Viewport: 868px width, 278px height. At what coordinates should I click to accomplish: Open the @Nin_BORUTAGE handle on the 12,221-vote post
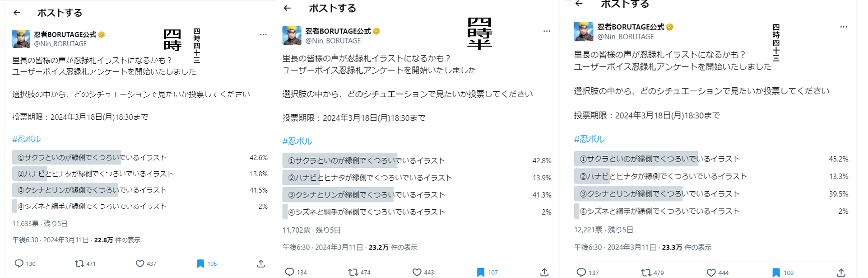[626, 37]
